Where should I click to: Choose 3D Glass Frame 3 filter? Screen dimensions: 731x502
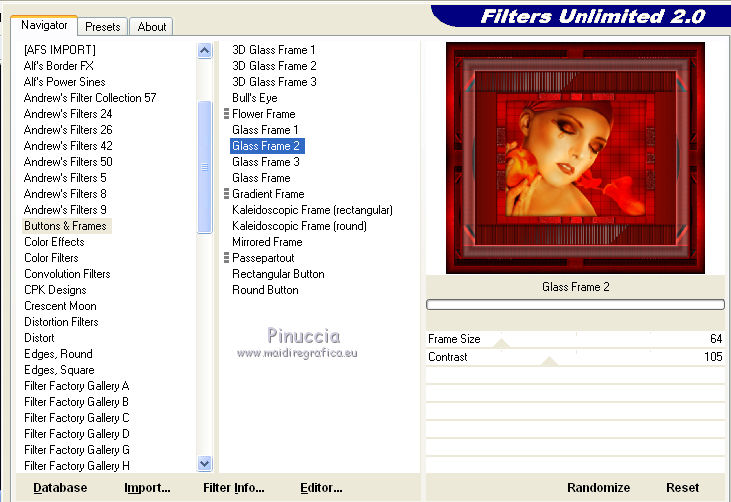[275, 82]
